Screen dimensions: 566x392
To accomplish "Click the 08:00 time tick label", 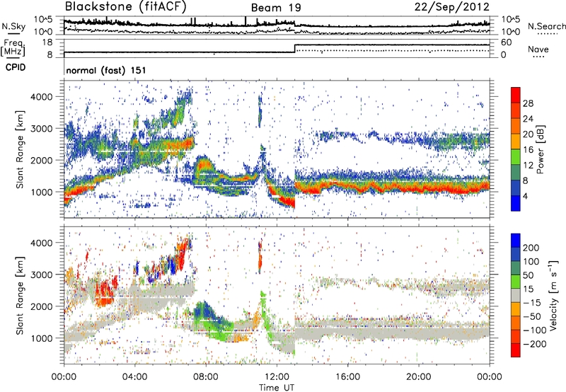I will (206, 377).
